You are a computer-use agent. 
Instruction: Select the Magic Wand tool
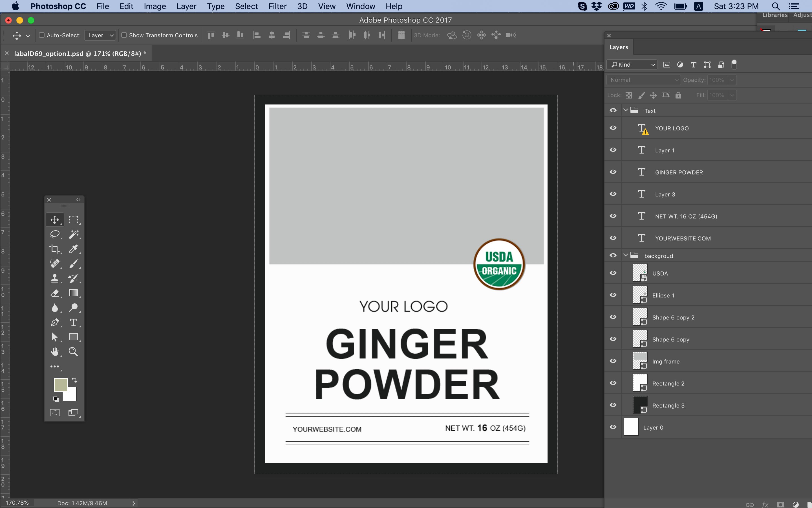tap(74, 234)
